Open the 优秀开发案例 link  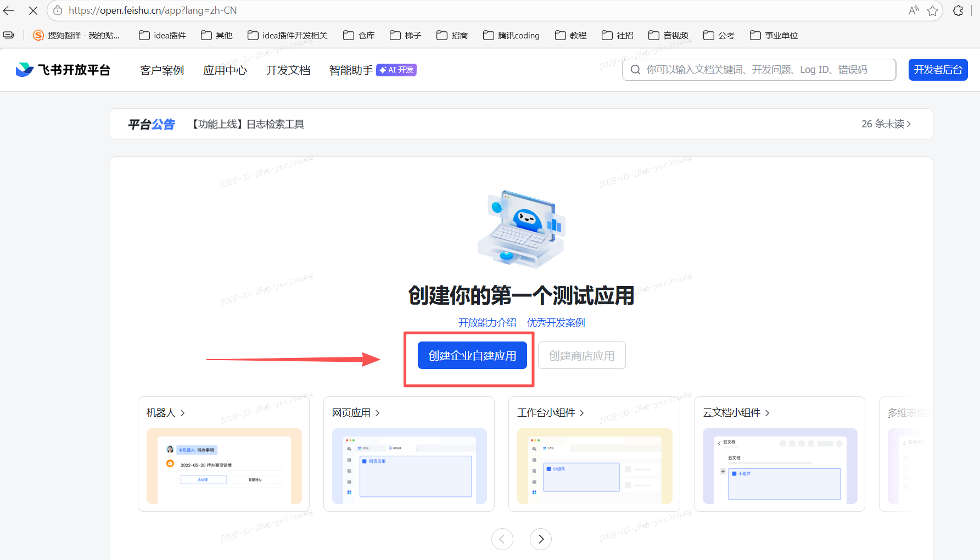[556, 322]
